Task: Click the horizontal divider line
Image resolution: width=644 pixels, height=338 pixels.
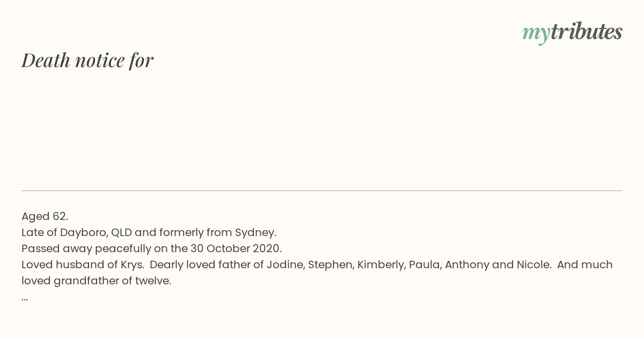Action: point(322,190)
